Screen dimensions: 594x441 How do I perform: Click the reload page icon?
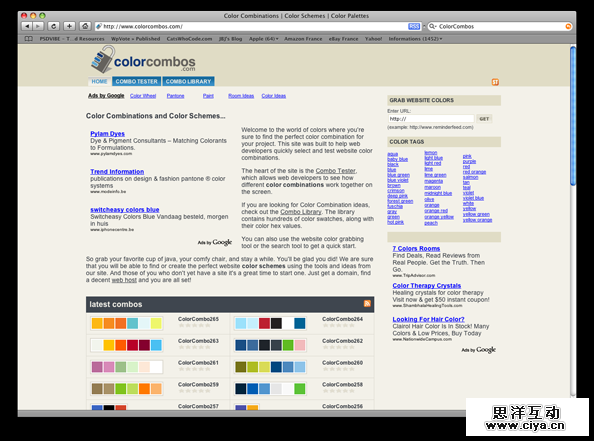click(53, 26)
